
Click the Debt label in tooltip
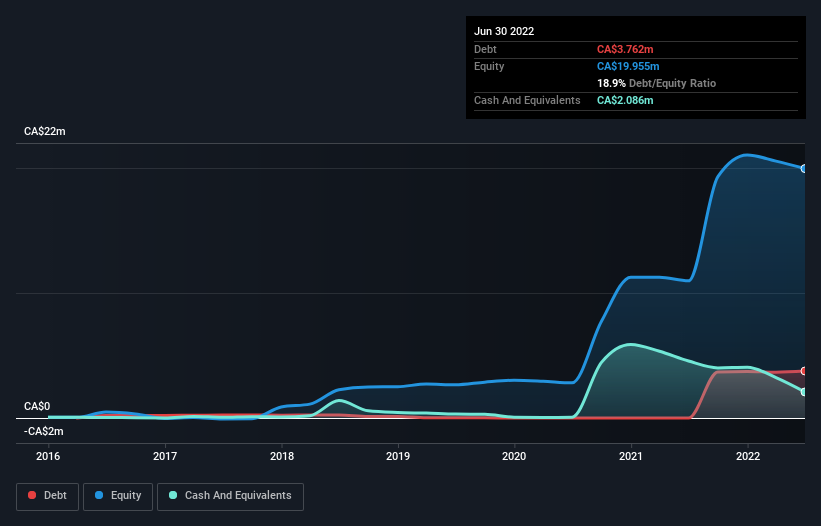click(x=485, y=49)
